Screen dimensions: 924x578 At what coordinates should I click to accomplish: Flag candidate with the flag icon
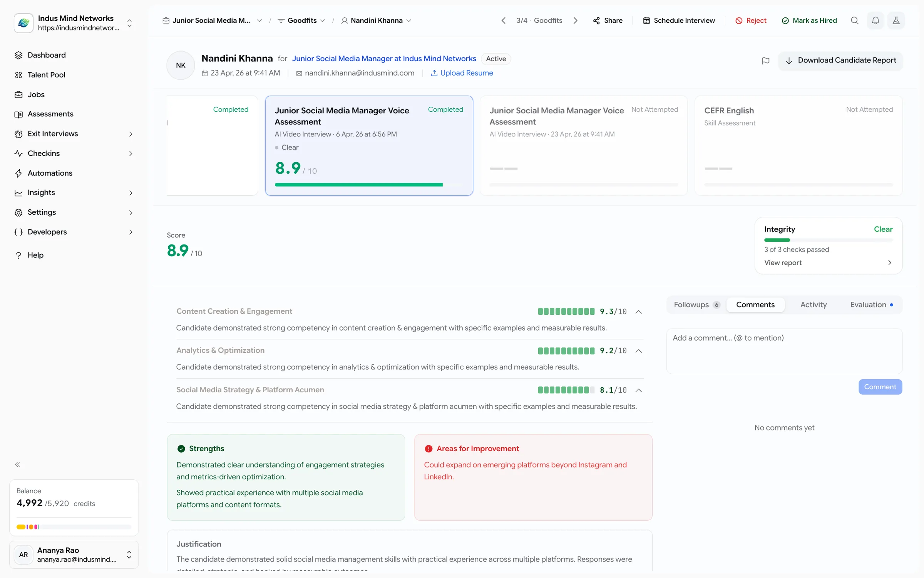tap(766, 60)
